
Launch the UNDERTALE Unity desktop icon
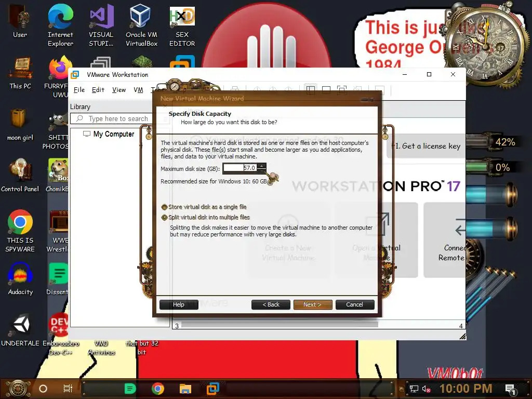click(x=20, y=330)
